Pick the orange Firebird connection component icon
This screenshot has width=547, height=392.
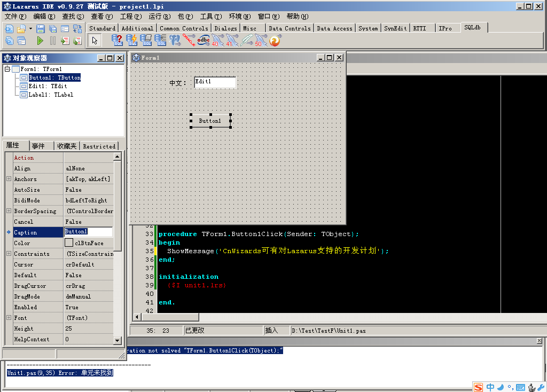(x=275, y=41)
